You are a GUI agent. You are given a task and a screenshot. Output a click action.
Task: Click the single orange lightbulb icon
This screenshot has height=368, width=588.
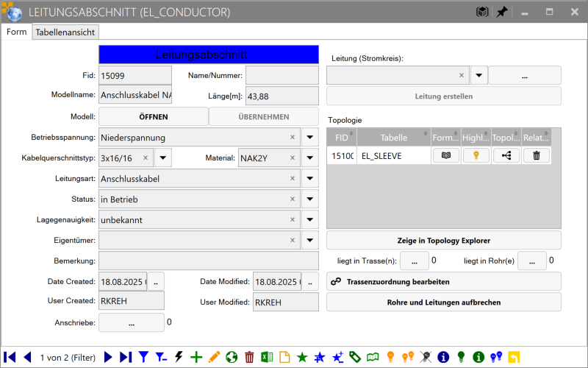pos(390,357)
